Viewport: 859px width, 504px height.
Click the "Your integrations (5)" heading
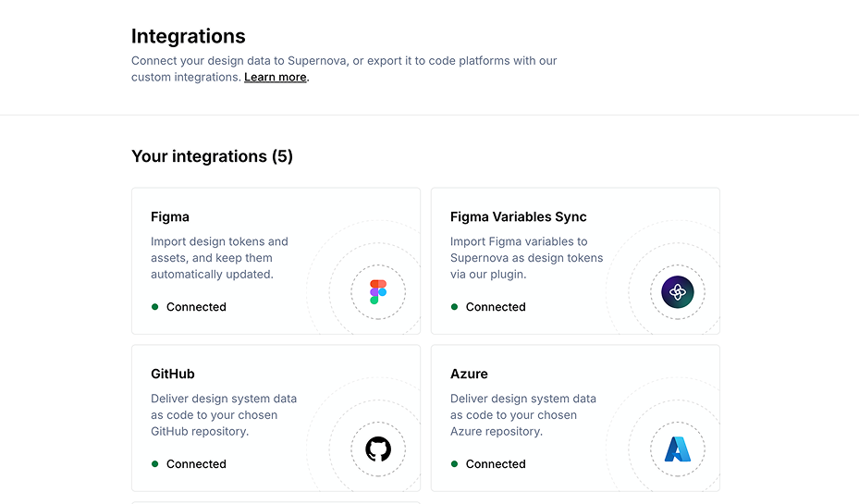click(212, 156)
